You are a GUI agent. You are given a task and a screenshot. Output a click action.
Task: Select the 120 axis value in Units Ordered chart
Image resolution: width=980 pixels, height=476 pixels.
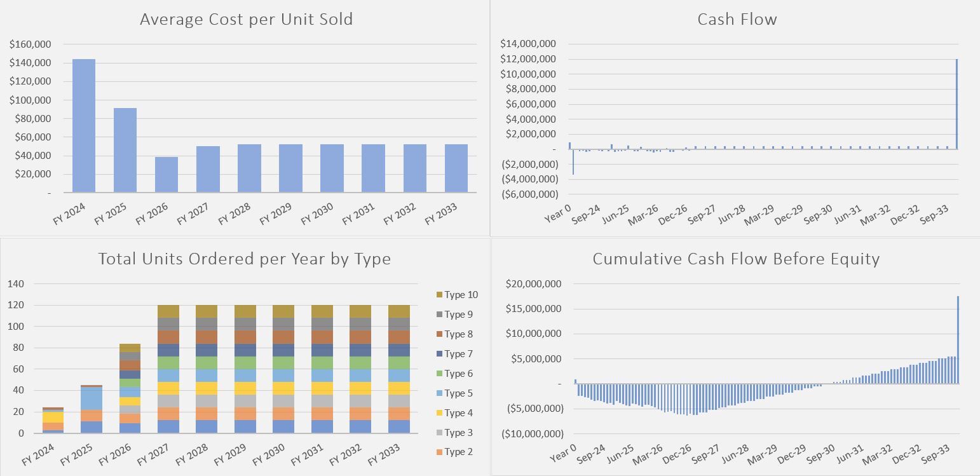pos(15,305)
